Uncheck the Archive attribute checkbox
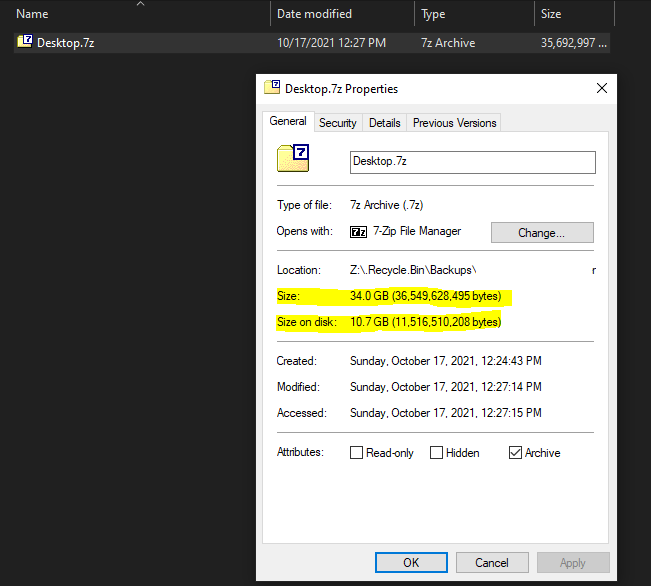Screen dimensions: 651x586 pyautogui.click(x=515, y=452)
